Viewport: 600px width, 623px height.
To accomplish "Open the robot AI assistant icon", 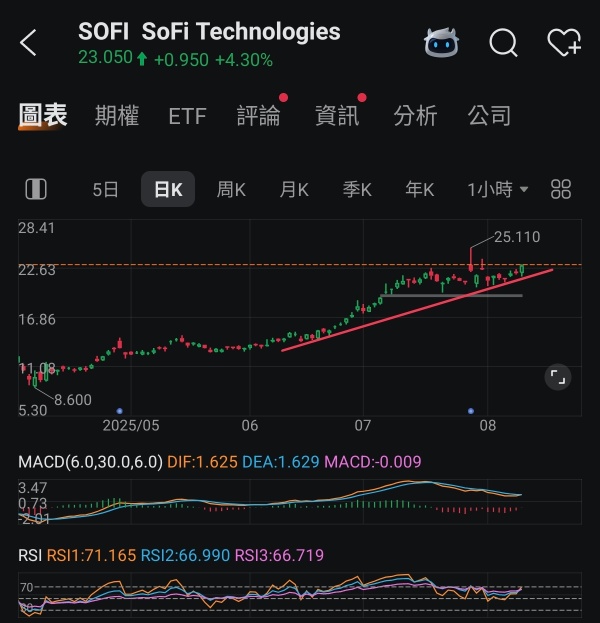I will [441, 42].
